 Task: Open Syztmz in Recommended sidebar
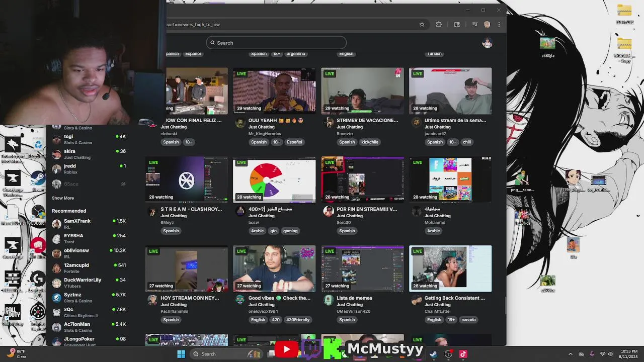pos(89,298)
